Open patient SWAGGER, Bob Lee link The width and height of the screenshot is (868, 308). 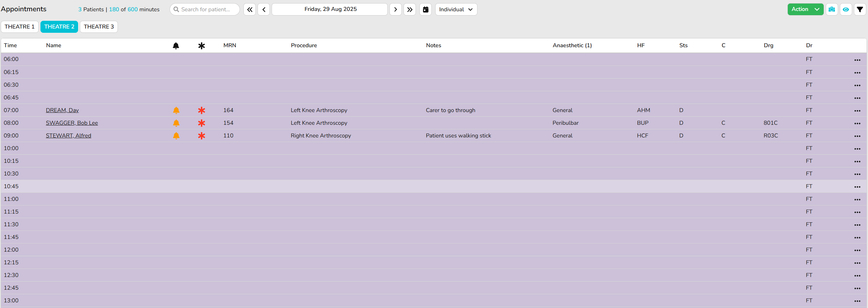pyautogui.click(x=72, y=123)
